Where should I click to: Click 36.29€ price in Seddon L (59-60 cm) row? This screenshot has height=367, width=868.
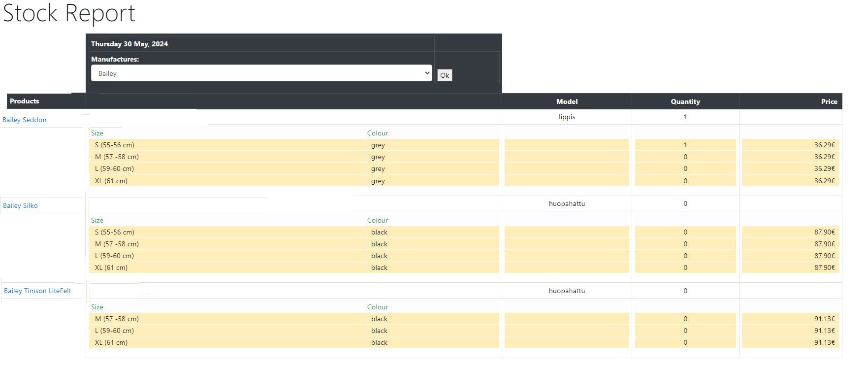coord(824,168)
